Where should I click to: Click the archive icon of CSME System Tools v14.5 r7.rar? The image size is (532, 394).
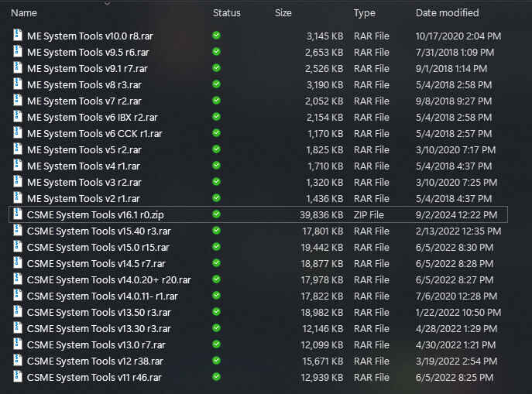point(18,263)
